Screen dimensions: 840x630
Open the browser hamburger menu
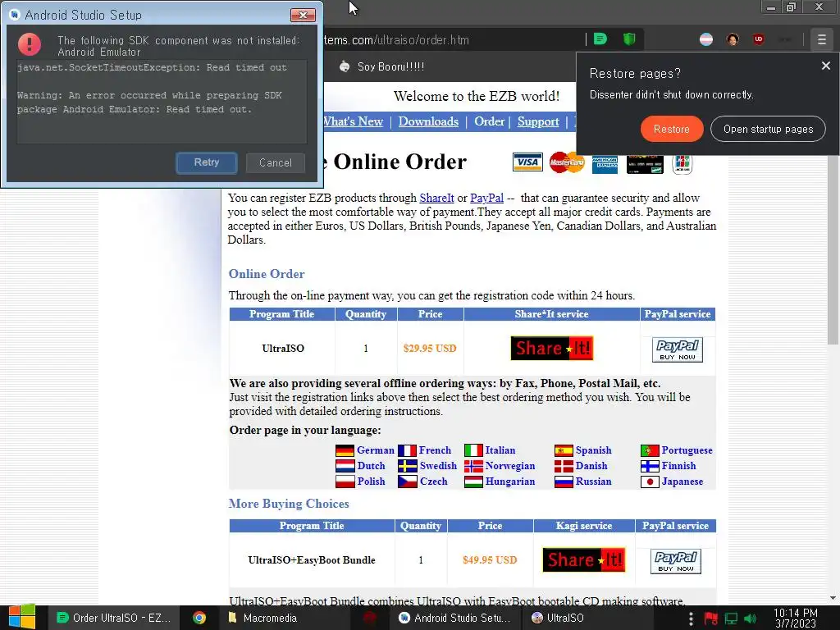(821, 39)
